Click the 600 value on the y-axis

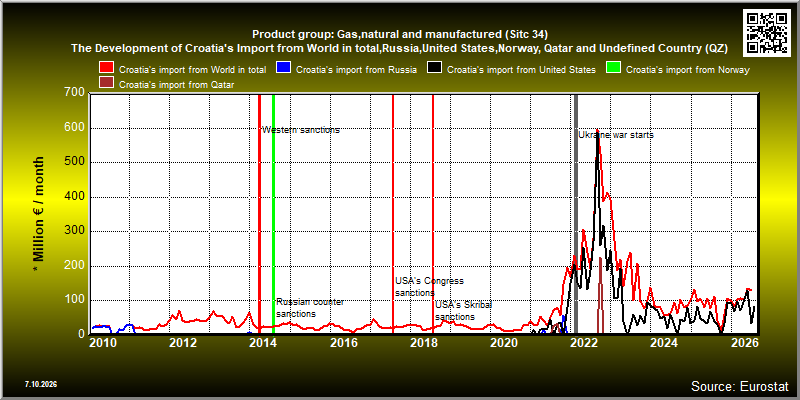pos(75,129)
